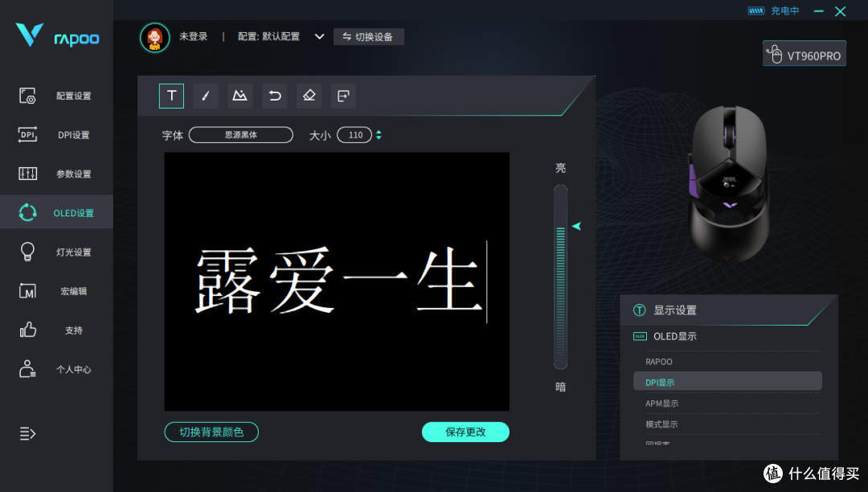
Task: Open DPI设置 in the sidebar
Action: [x=56, y=135]
